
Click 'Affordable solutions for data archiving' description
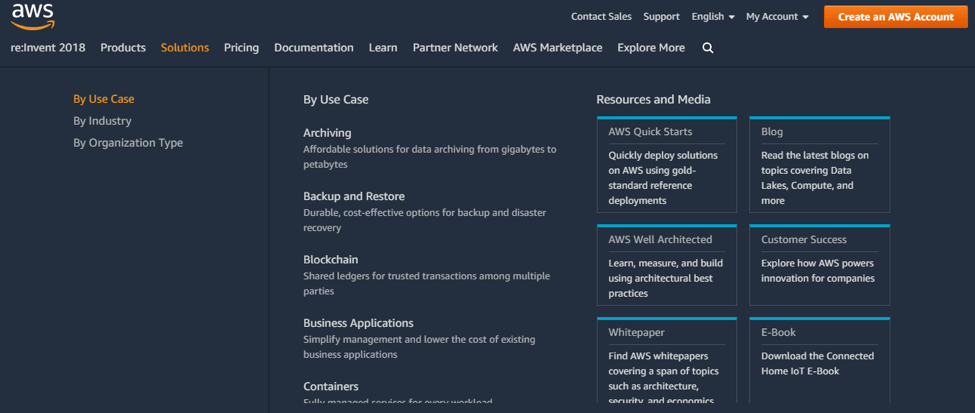(x=430, y=157)
